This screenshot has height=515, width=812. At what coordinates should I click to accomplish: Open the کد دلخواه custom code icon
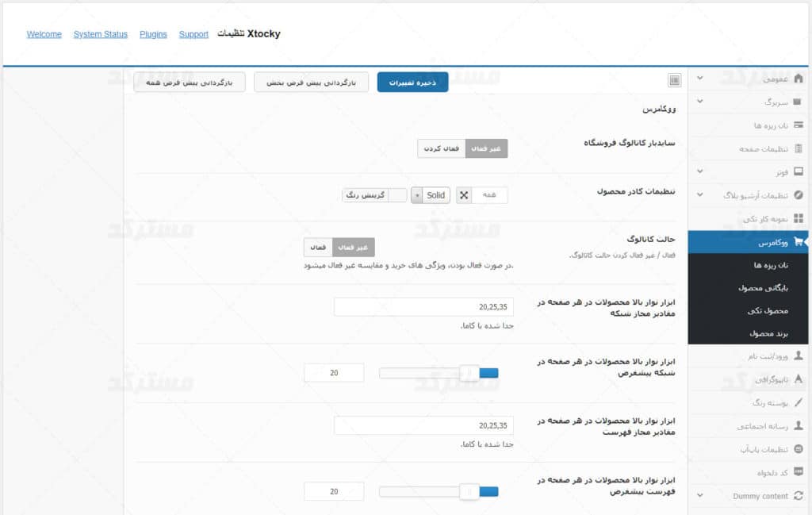coord(798,472)
